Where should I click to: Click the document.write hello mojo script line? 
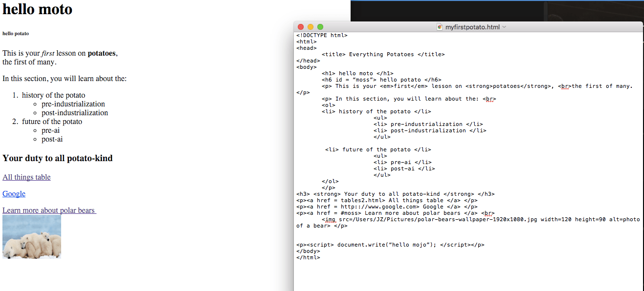tap(390, 245)
